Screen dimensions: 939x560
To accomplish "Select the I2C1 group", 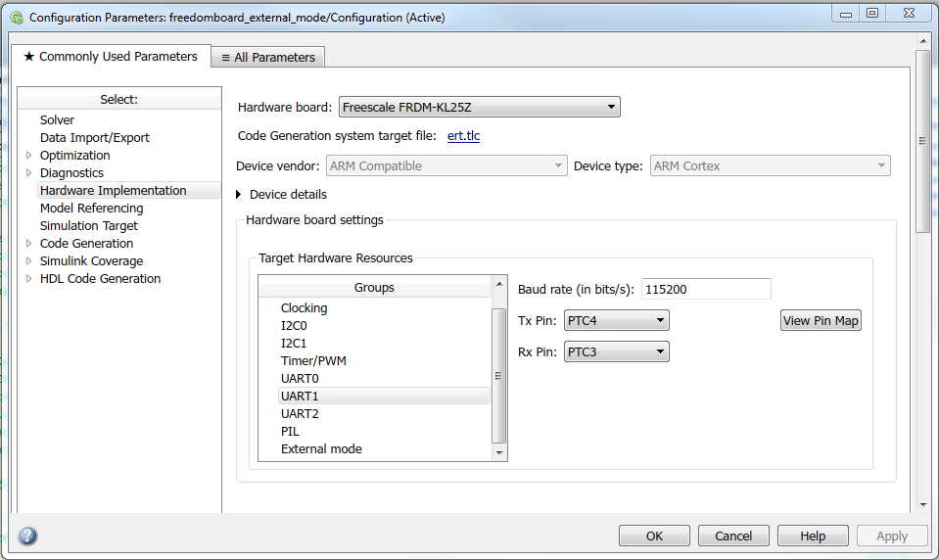I will (294, 344).
